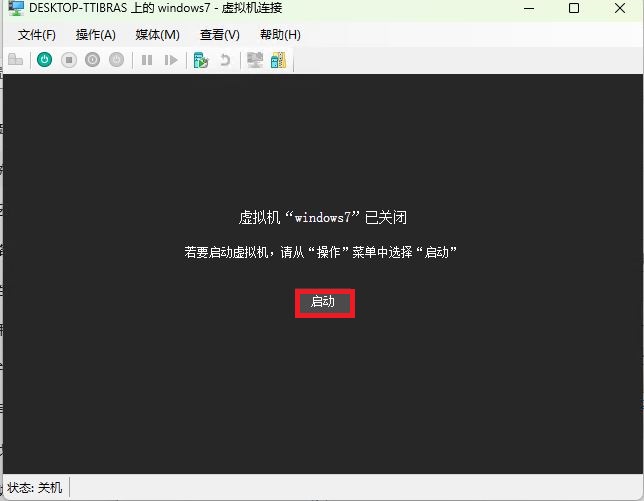
Task: Click the 启动 button
Action: pos(324,303)
